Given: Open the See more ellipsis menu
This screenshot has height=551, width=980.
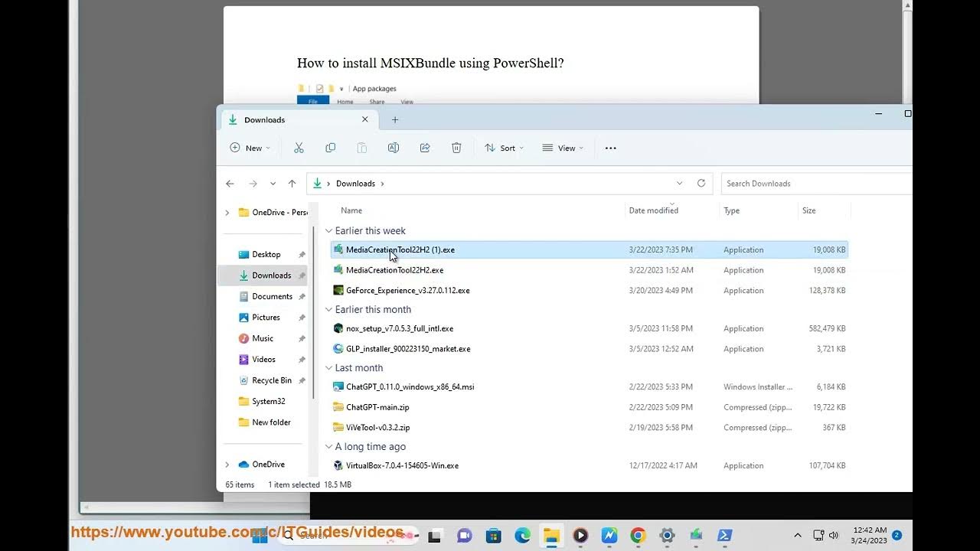Looking at the screenshot, I should click(x=610, y=148).
